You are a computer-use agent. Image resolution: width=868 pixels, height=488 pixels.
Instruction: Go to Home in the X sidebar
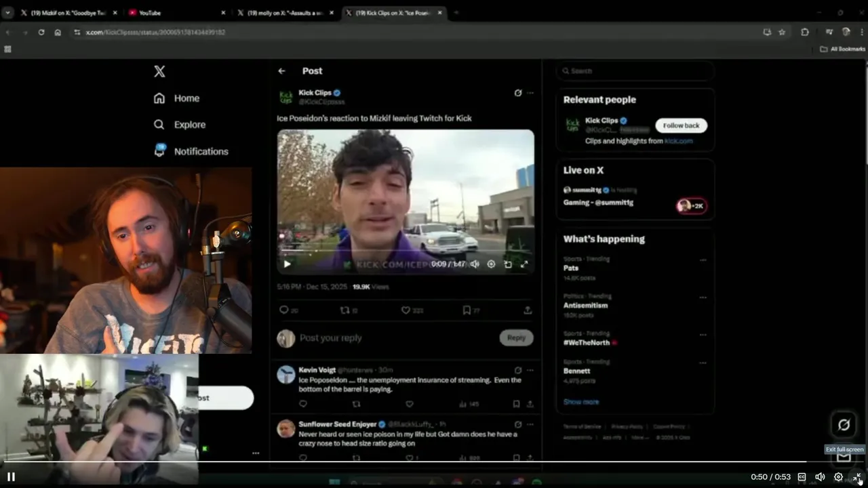point(176,98)
